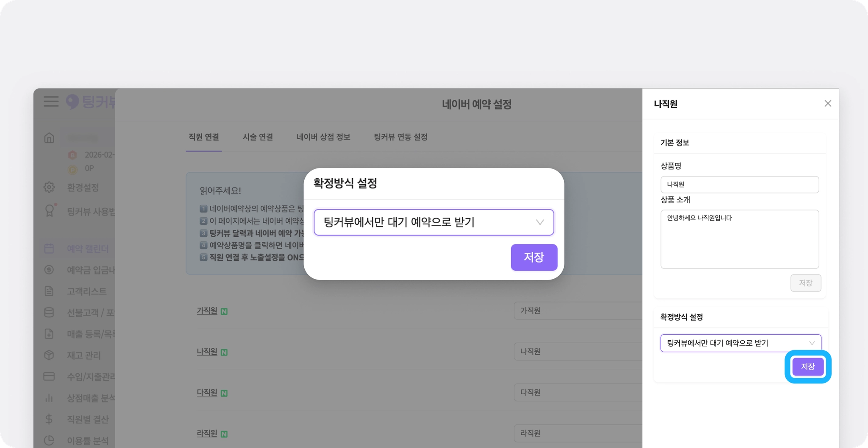This screenshot has height=448, width=868.
Task: Select 직원별 결산 in the sidebar menu
Action: click(x=88, y=419)
